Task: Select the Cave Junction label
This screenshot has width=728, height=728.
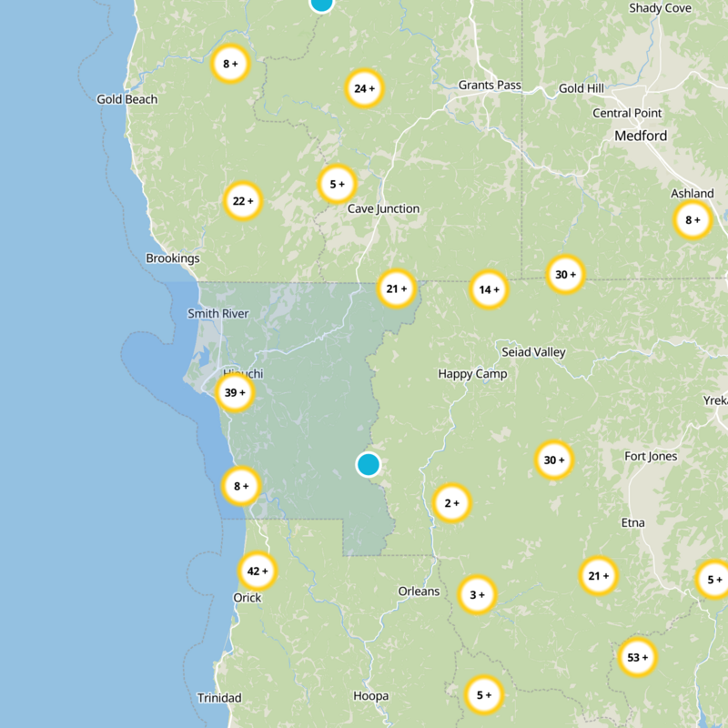Action: [383, 209]
